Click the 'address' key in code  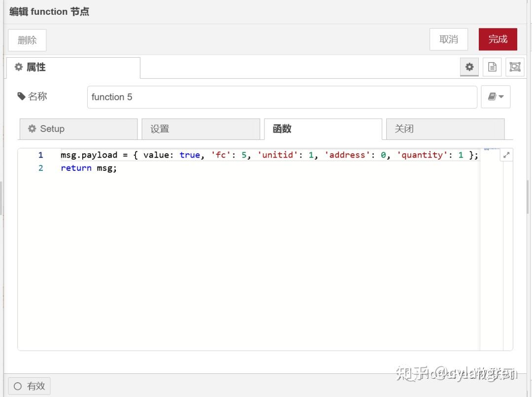(x=347, y=155)
